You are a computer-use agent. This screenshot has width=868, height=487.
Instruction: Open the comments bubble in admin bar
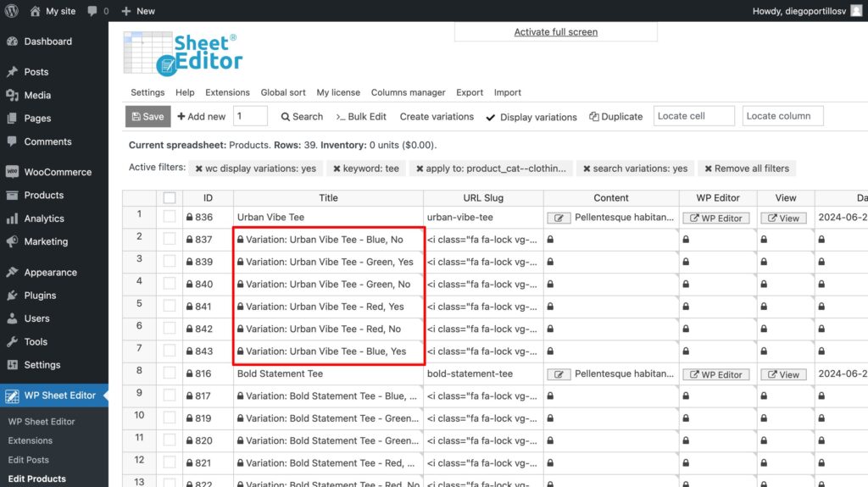click(92, 10)
